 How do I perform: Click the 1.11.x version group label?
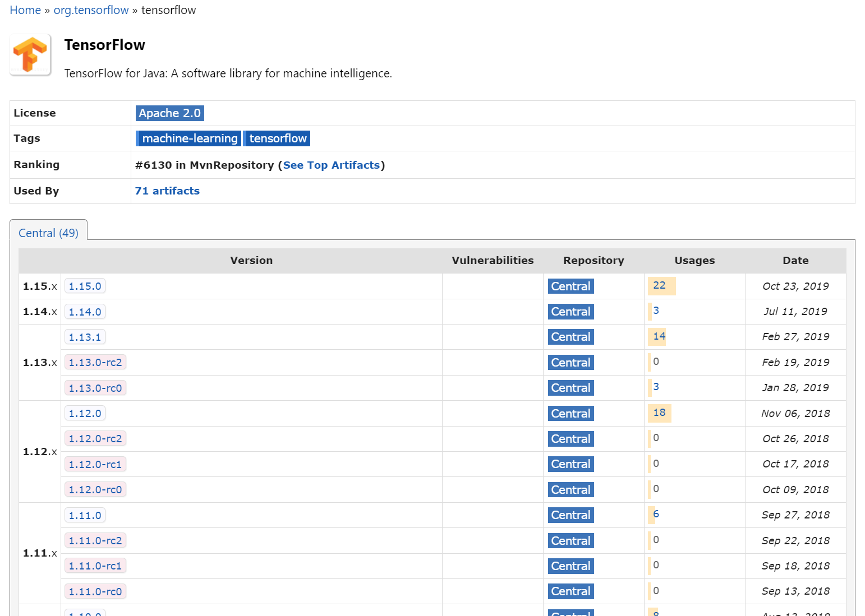(40, 553)
